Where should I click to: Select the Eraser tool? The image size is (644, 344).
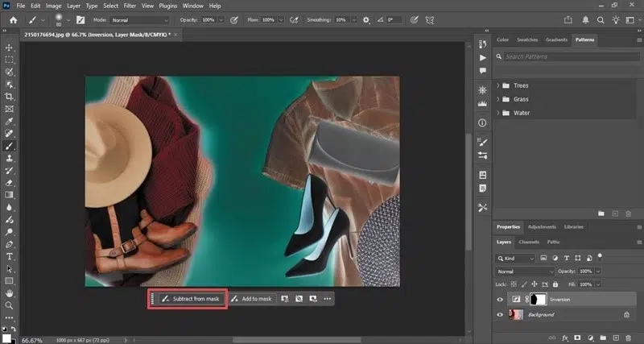(9, 183)
